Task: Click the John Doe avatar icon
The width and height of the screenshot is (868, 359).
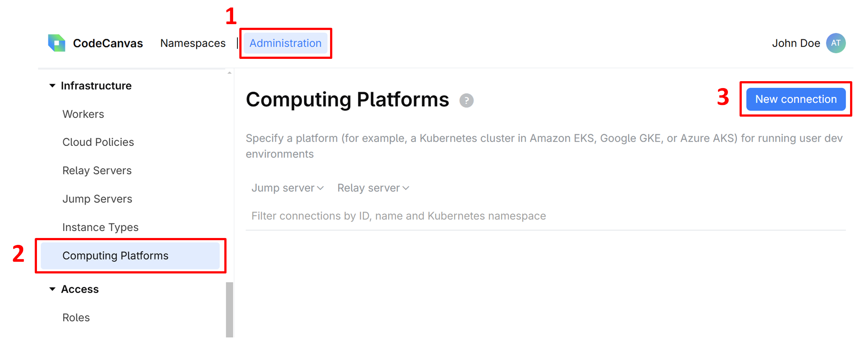Action: [836, 43]
